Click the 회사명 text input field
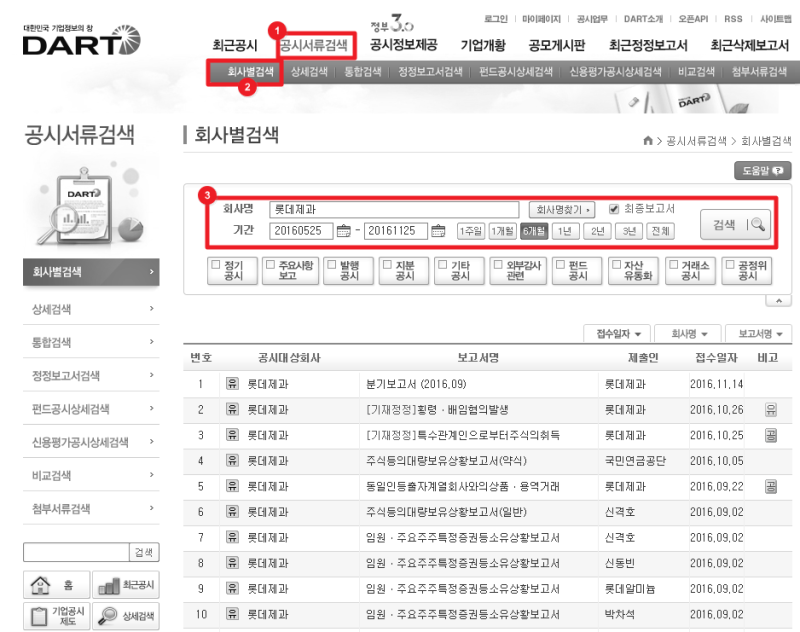The width and height of the screenshot is (800, 632). pos(394,209)
